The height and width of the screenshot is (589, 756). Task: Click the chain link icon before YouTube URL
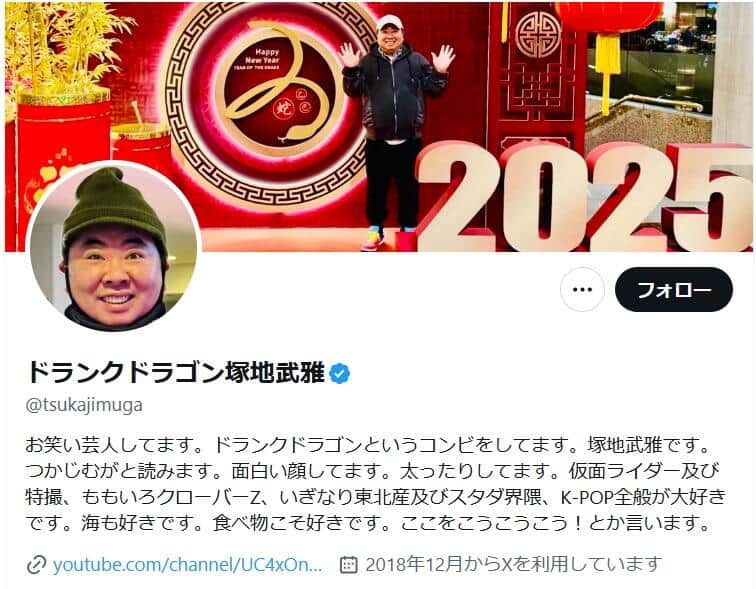click(x=36, y=564)
